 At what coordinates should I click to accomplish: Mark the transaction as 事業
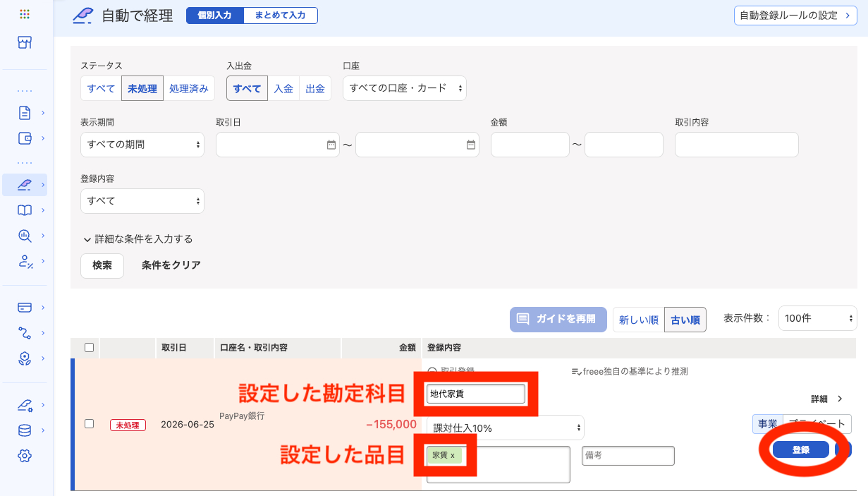[x=767, y=423]
